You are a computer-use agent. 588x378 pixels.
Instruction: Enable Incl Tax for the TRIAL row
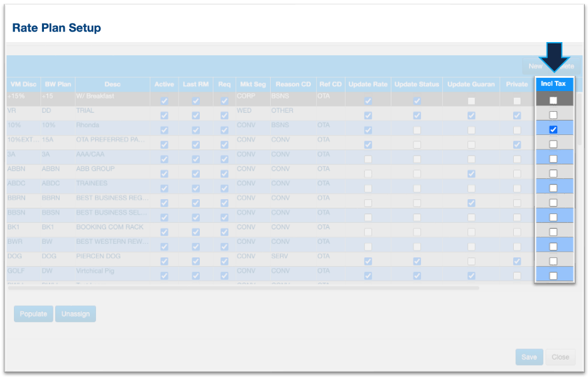click(x=553, y=115)
